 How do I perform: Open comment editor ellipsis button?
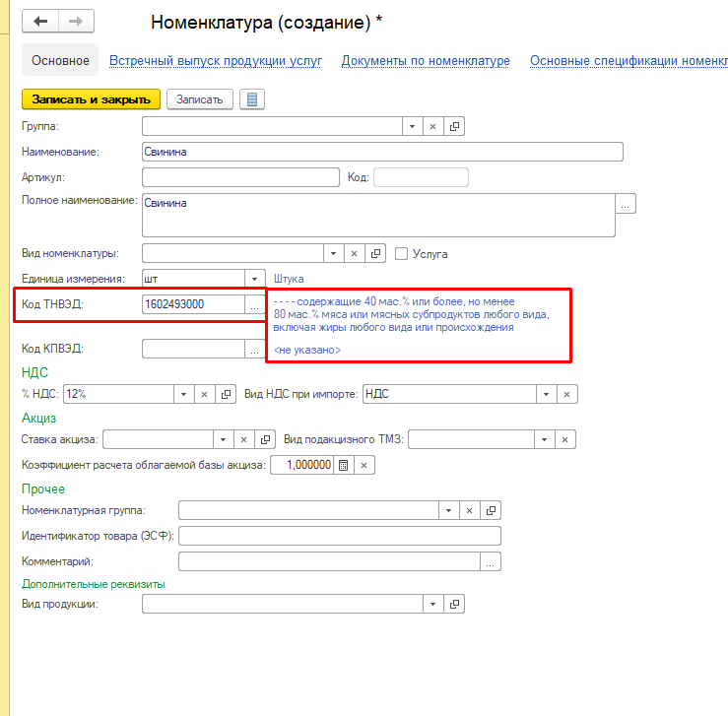[491, 561]
